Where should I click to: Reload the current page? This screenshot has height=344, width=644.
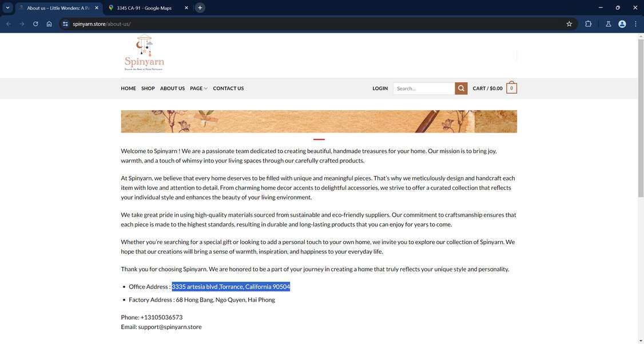point(35,24)
